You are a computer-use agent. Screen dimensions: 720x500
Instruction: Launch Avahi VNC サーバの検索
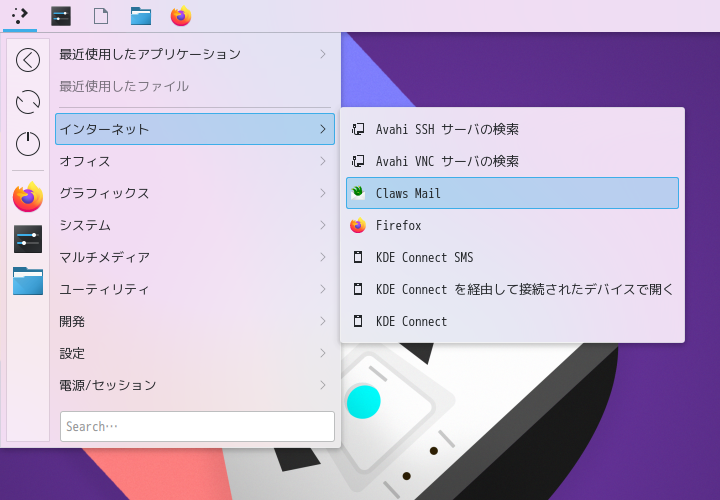[x=512, y=161]
